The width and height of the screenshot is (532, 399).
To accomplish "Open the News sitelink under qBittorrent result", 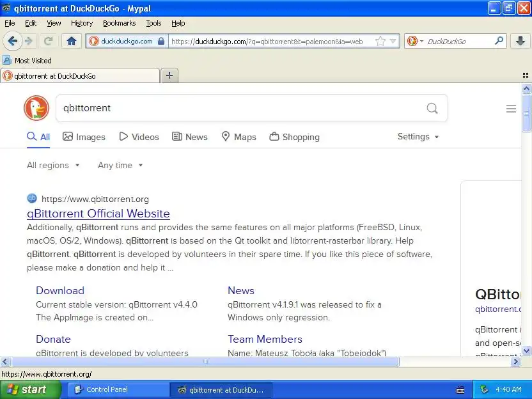I will tap(241, 290).
